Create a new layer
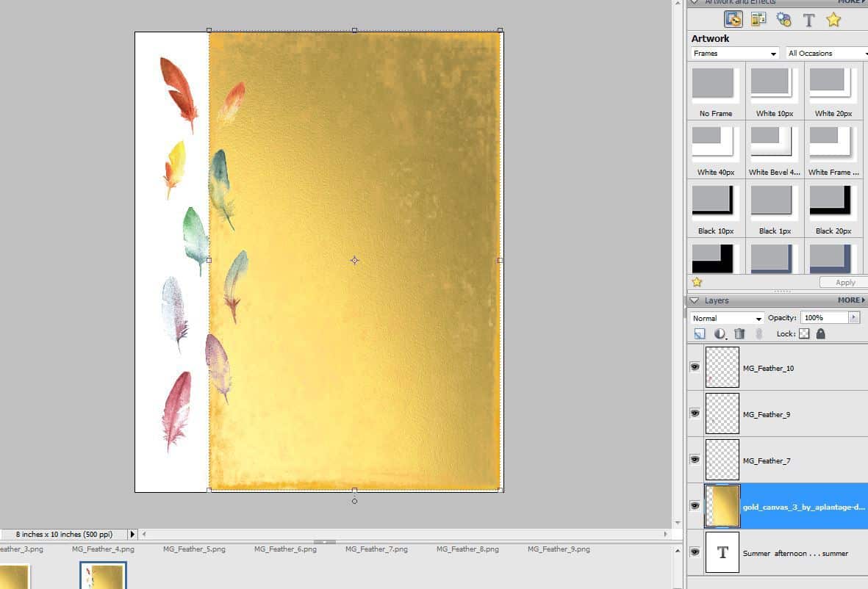The width and height of the screenshot is (868, 589). pos(699,333)
